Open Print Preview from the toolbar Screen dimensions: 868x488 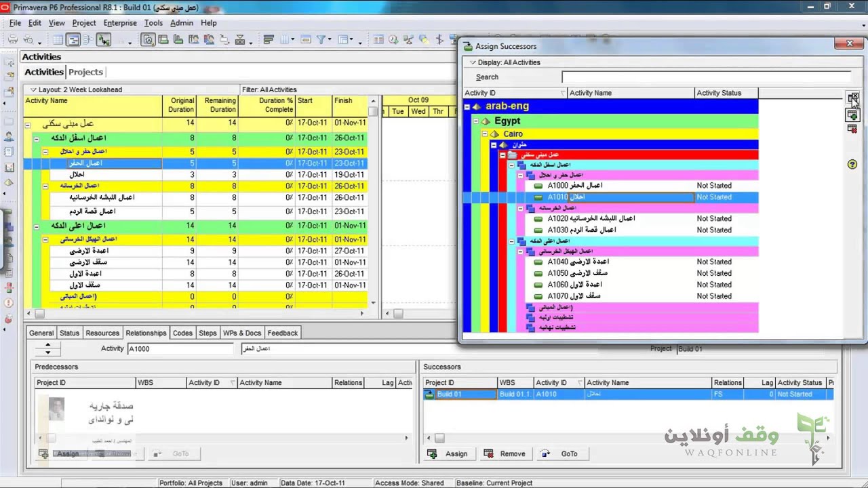pos(28,40)
